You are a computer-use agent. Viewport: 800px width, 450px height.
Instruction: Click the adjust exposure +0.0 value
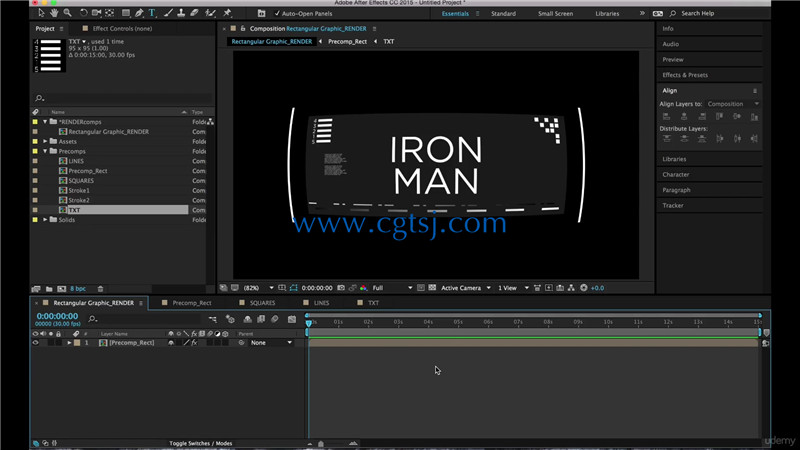597,288
